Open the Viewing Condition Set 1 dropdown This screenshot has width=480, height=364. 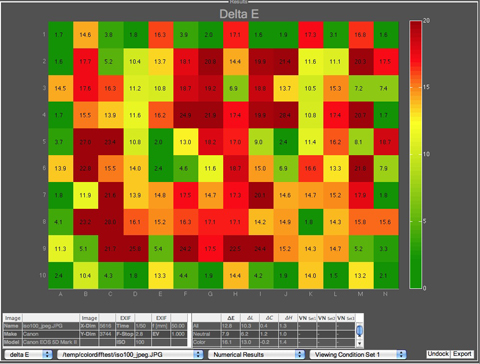coord(358,354)
